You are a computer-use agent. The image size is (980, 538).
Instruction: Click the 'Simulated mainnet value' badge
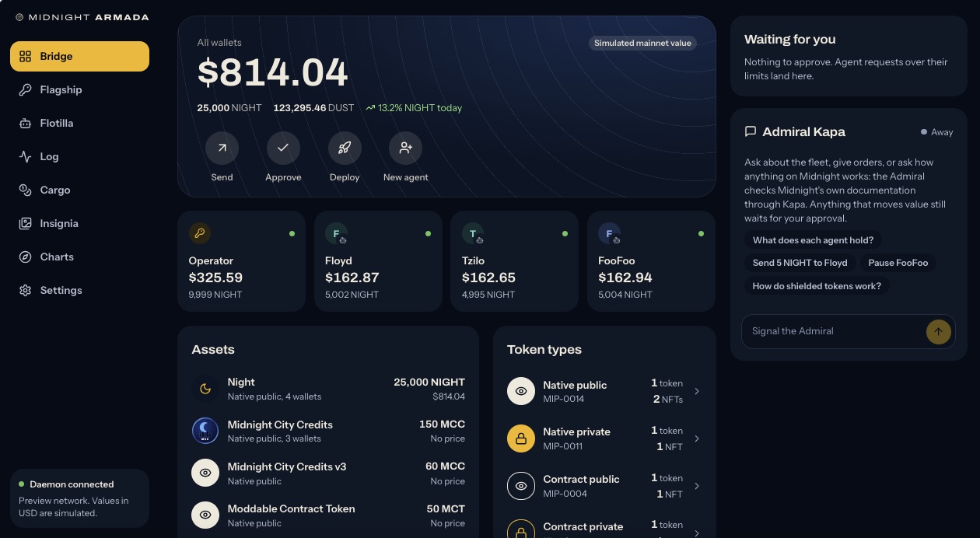642,43
